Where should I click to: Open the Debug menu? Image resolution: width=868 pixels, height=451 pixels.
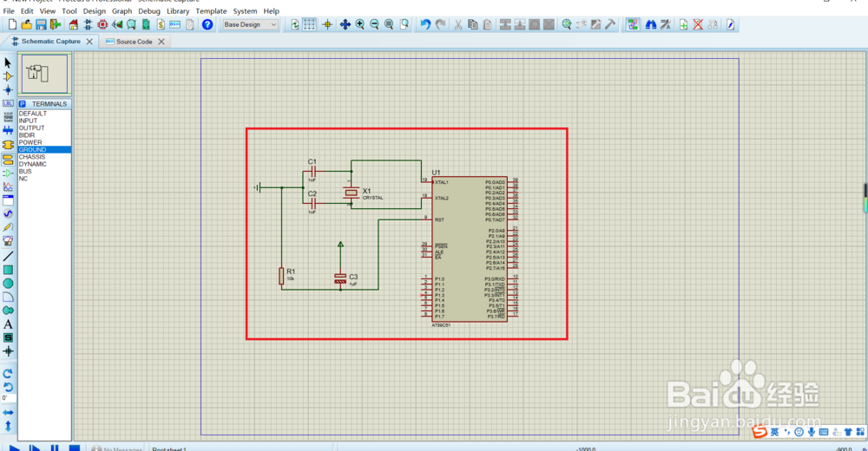(x=149, y=11)
